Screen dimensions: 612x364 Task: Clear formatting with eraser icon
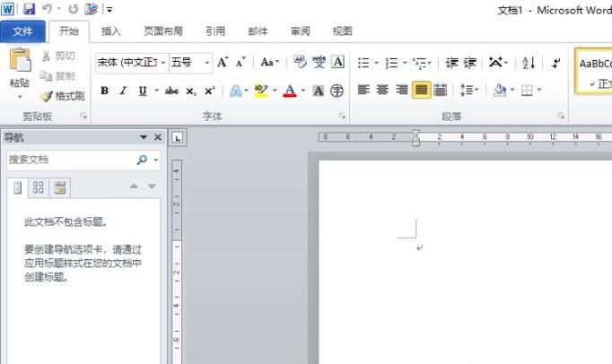300,62
